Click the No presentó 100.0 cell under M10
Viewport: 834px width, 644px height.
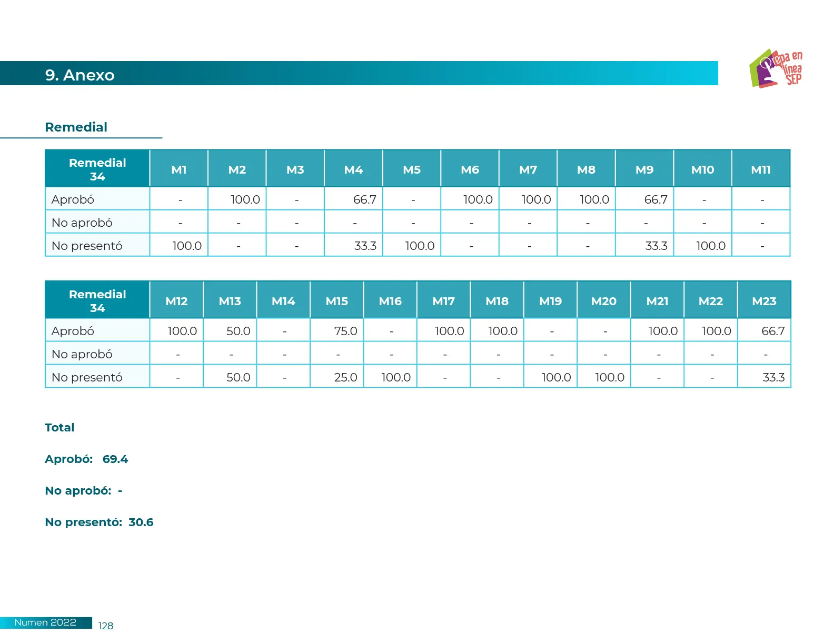(710, 246)
